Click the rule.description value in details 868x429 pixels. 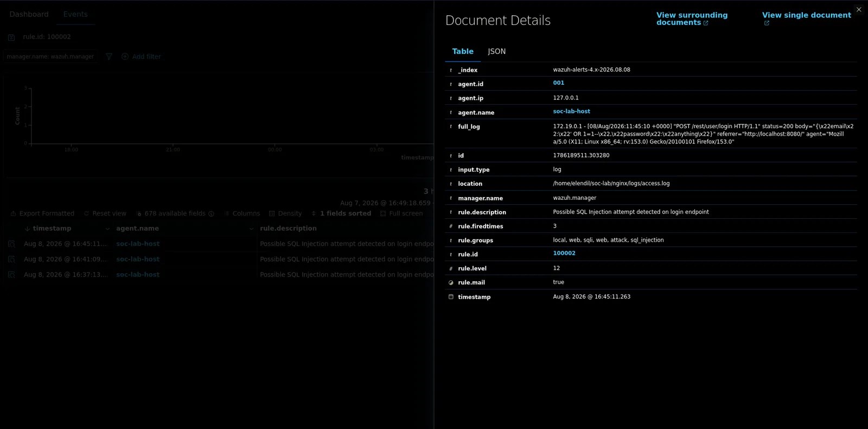coord(631,212)
